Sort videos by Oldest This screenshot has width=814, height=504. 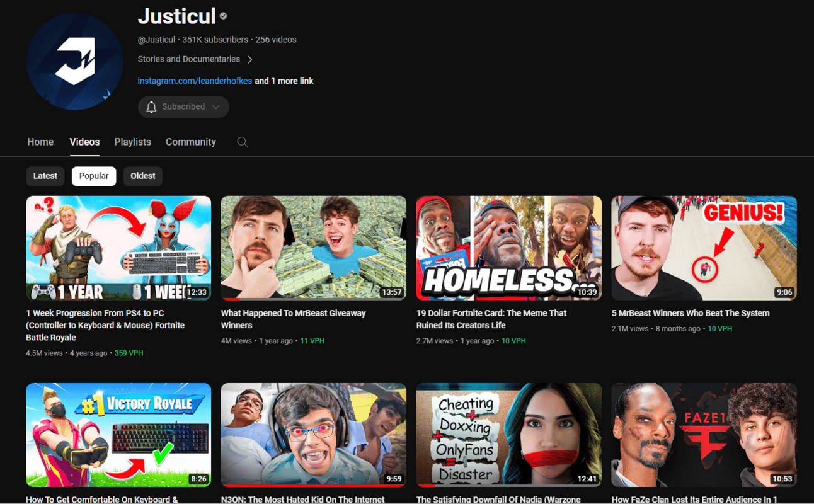point(143,176)
